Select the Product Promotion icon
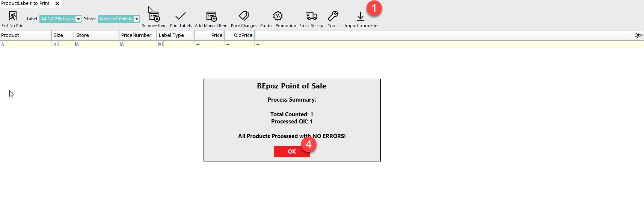This screenshot has width=644, height=210. click(278, 16)
